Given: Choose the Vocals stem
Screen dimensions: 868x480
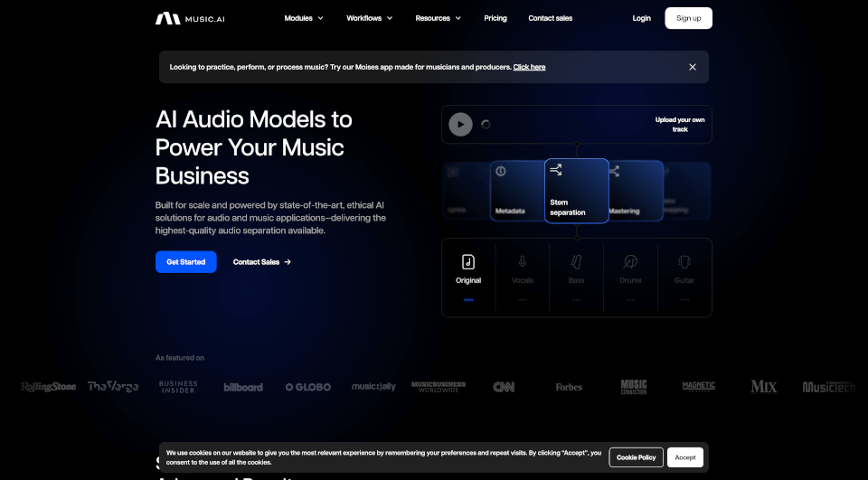Looking at the screenshot, I should pos(523,278).
